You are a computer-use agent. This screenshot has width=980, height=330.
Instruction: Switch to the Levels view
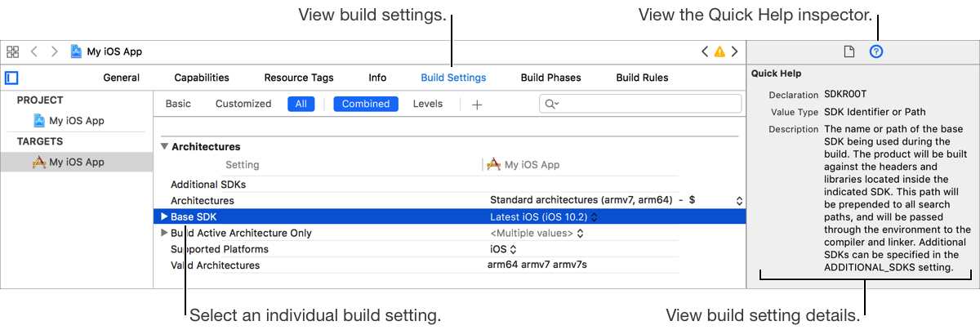tap(428, 104)
